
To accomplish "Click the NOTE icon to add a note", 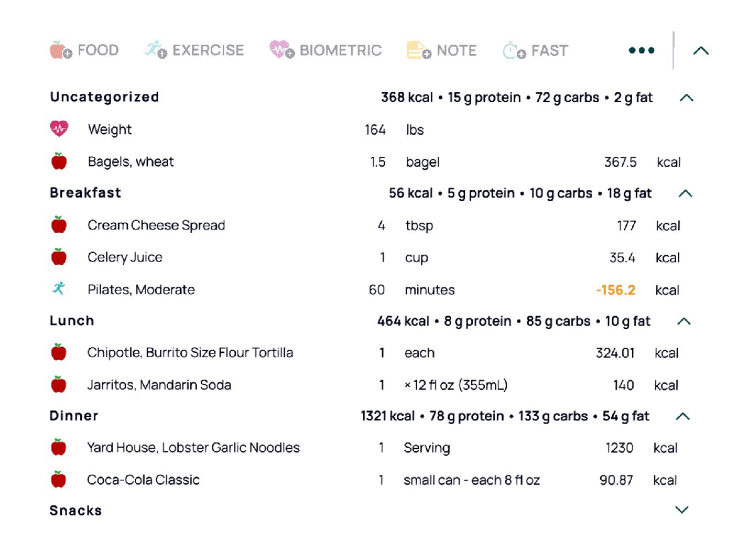I will click(415, 49).
